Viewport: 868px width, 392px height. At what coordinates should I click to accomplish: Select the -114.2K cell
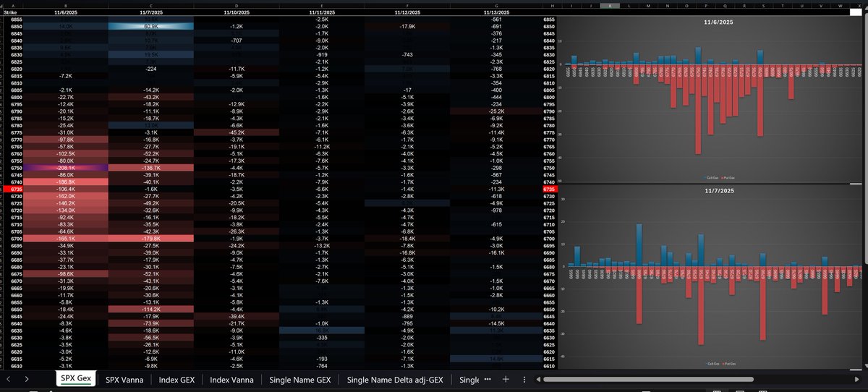coord(151,309)
